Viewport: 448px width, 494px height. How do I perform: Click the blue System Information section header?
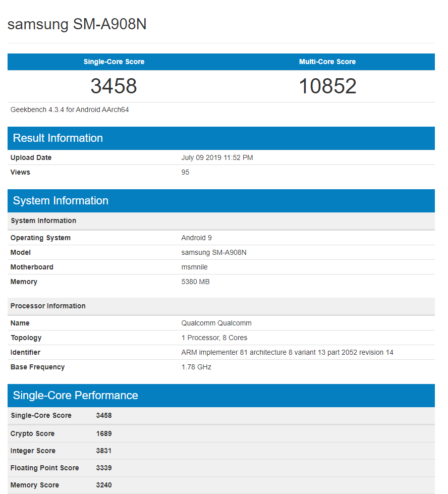coord(61,201)
